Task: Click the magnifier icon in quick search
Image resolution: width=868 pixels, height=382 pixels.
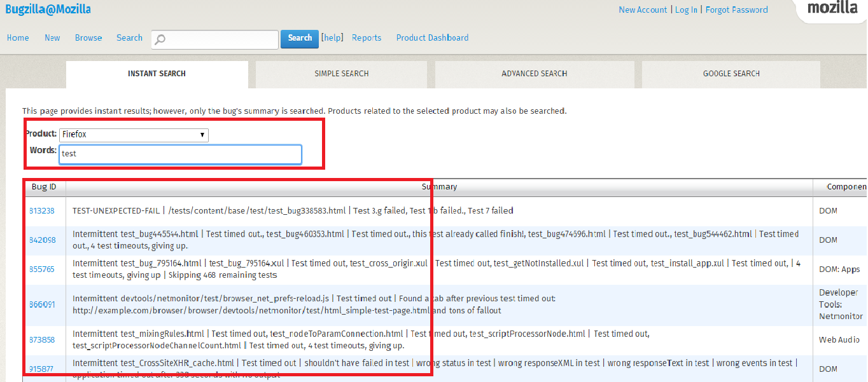Action: (x=160, y=39)
